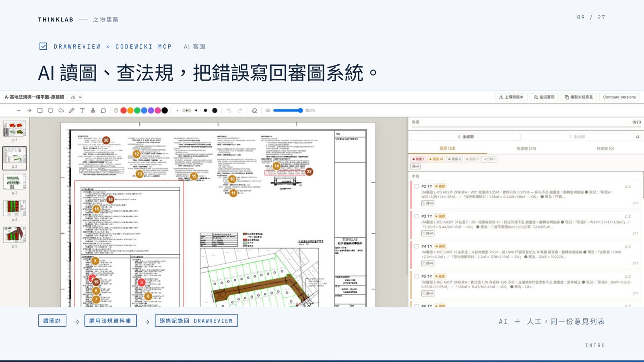Click annotation marker 22 on drawing
Image resolution: width=644 pixels, height=362 pixels.
point(309,171)
